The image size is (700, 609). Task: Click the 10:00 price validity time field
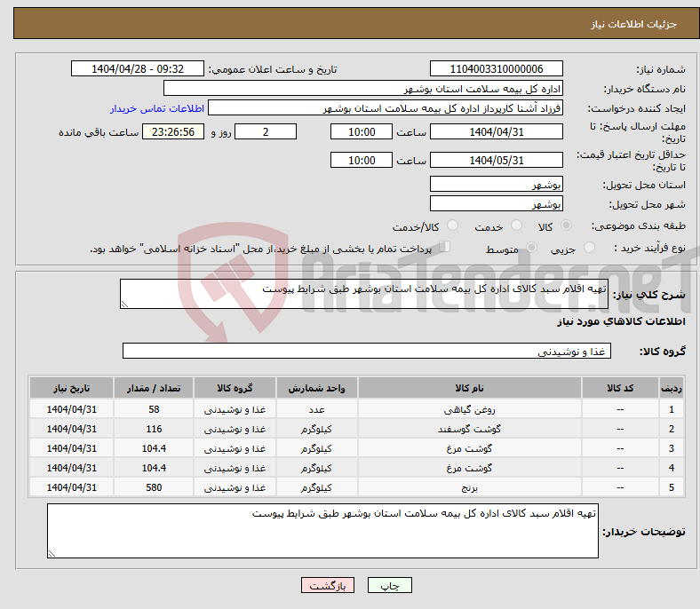click(x=362, y=160)
